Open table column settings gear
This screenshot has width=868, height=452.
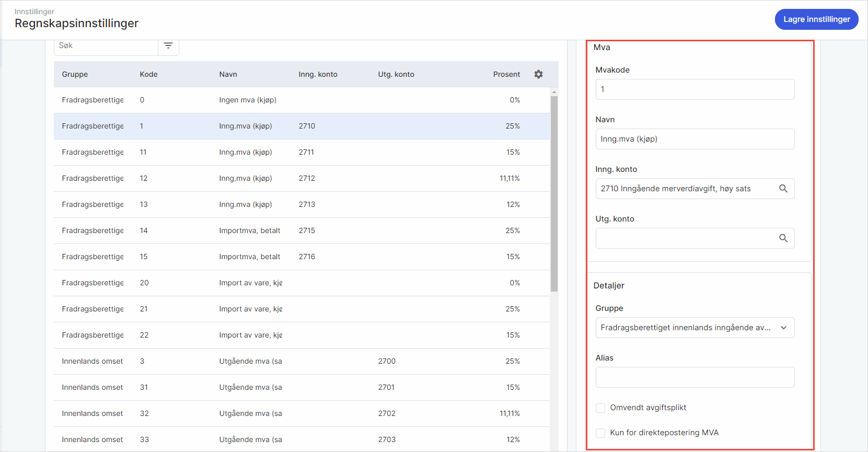point(538,74)
